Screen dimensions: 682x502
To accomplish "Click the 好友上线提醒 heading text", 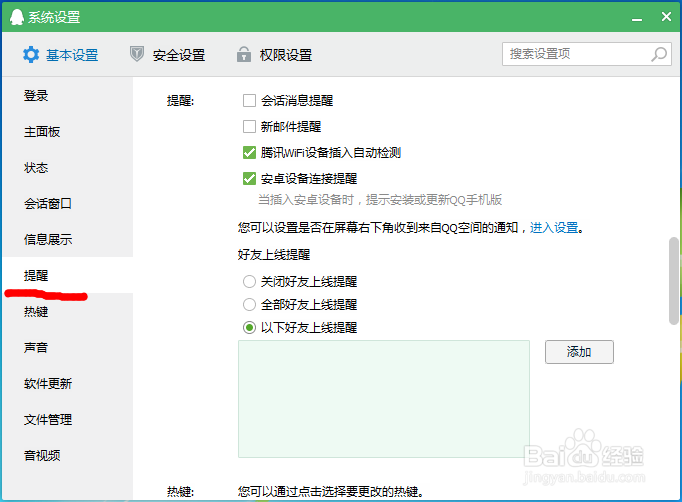I will pyautogui.click(x=274, y=254).
